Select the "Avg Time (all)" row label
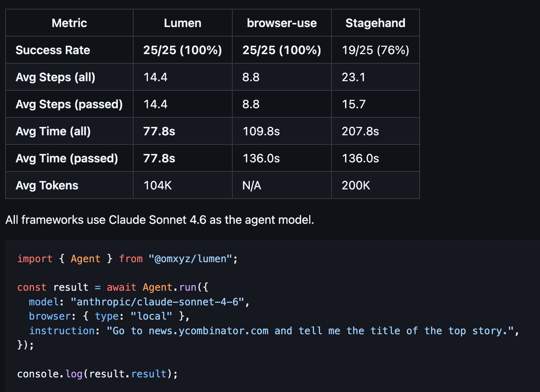Image resolution: width=540 pixels, height=392 pixels. (53, 131)
